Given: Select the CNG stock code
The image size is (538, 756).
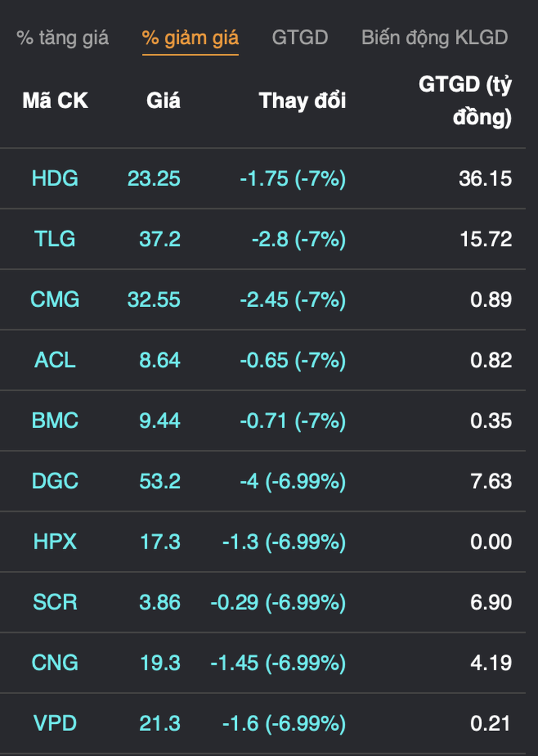Looking at the screenshot, I should [x=55, y=663].
